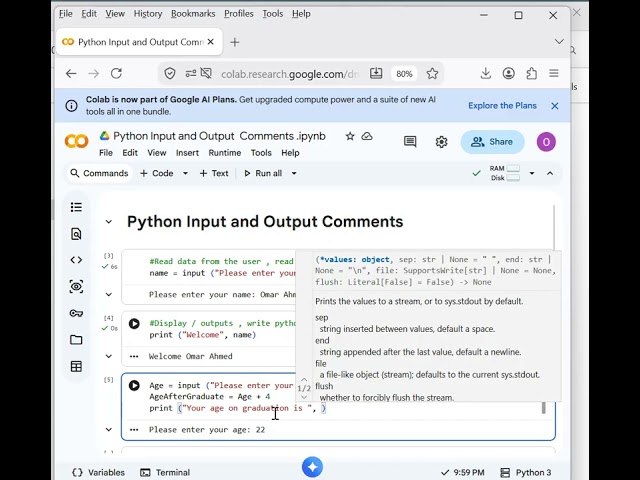Screen dimensions: 640x480
Task: Open the Colab Insert menu
Action: coord(187,153)
